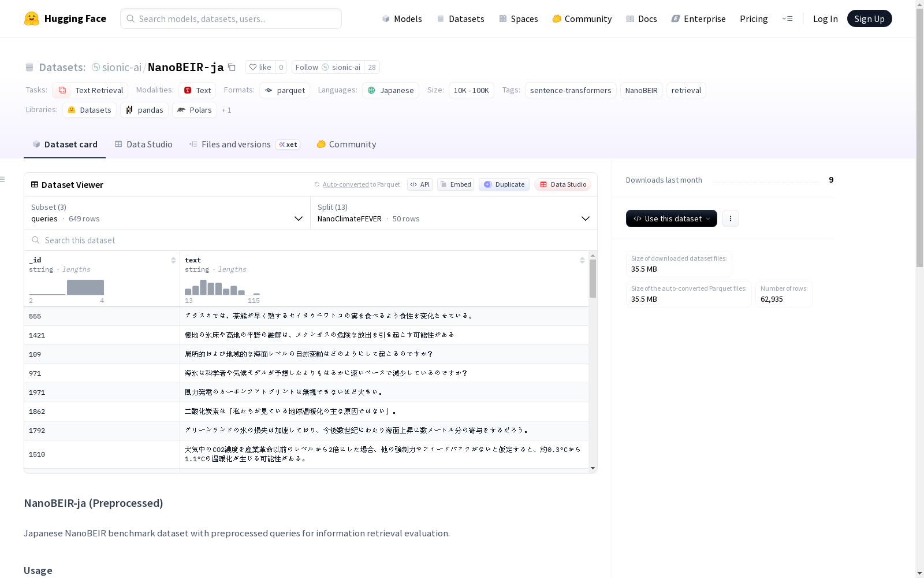Click the sionic-ai organization avatar link
Screen dimensions: 924x578
click(96, 67)
